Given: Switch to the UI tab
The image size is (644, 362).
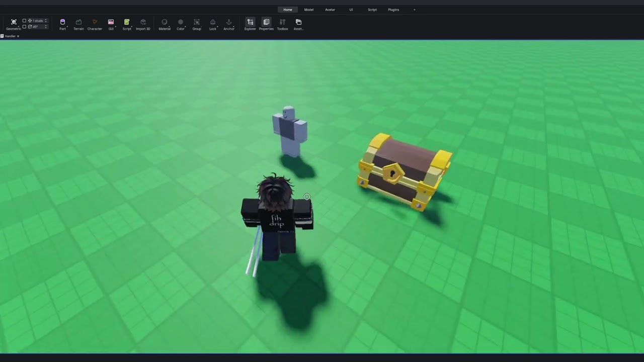Looking at the screenshot, I should (351, 10).
